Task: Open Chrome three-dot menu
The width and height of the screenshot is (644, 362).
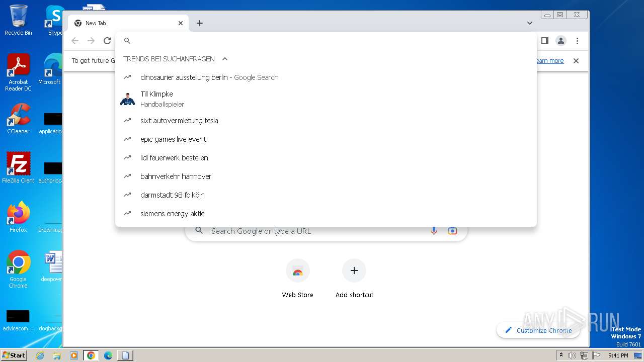Action: point(577,41)
